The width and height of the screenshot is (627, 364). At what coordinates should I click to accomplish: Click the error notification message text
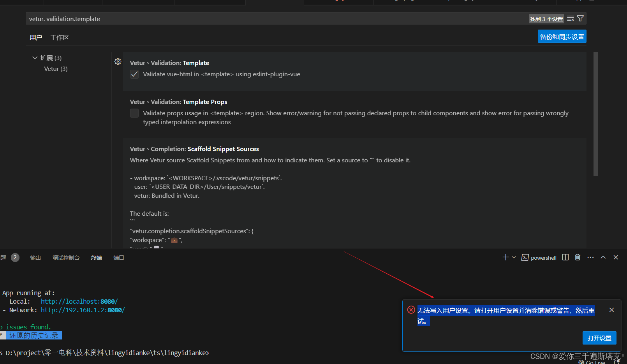click(506, 315)
